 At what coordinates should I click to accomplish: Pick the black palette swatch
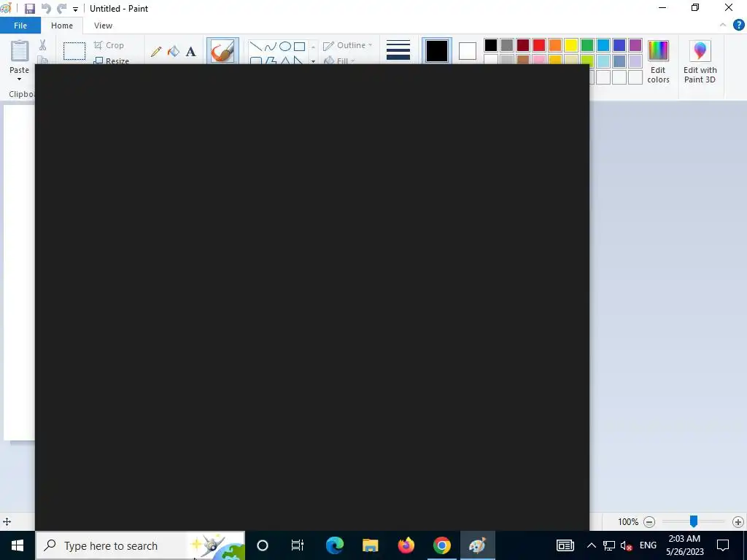491,45
